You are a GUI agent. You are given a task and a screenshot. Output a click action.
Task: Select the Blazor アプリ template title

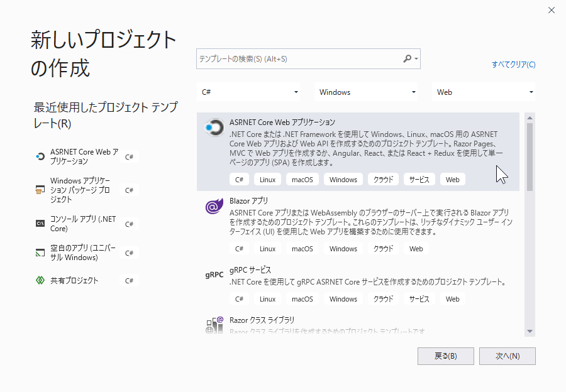[248, 201]
